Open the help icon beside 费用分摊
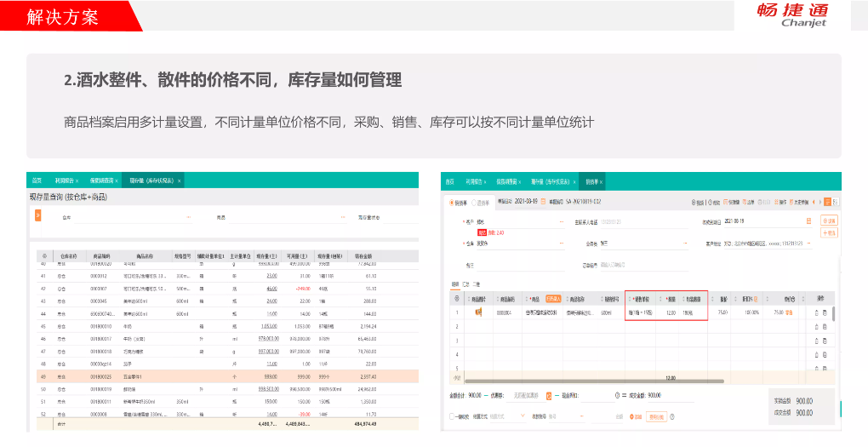Image resolution: width=868 pixels, height=447 pixels. [673, 416]
